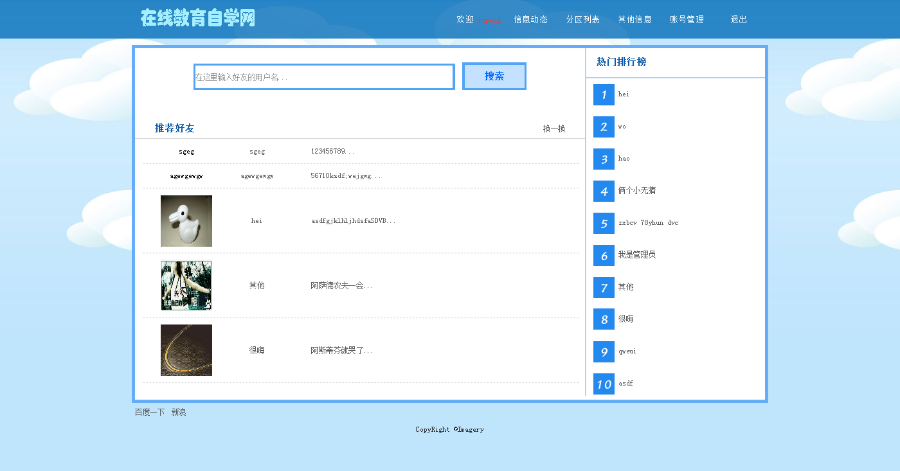The width and height of the screenshot is (900, 471).
Task: Click the bold sgeg name in first row
Action: pyautogui.click(x=187, y=152)
